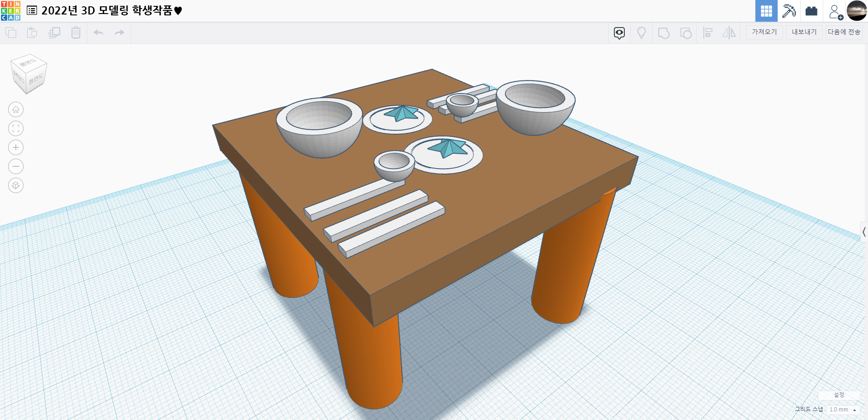Viewport: 868px width, 420px height.
Task: Click the 가져오기 import button
Action: pos(764,32)
